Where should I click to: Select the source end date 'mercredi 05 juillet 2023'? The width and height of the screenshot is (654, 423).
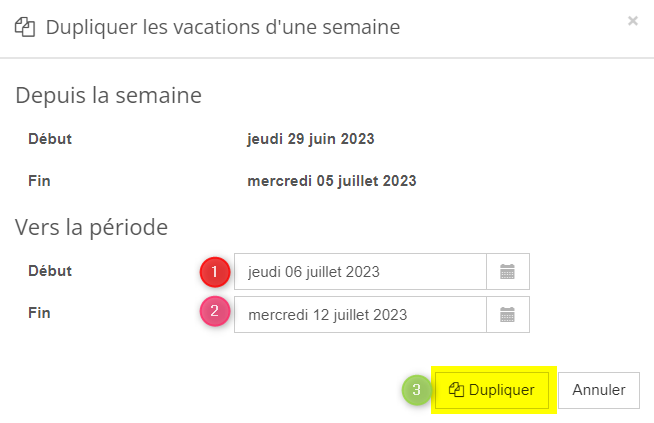[x=331, y=181]
